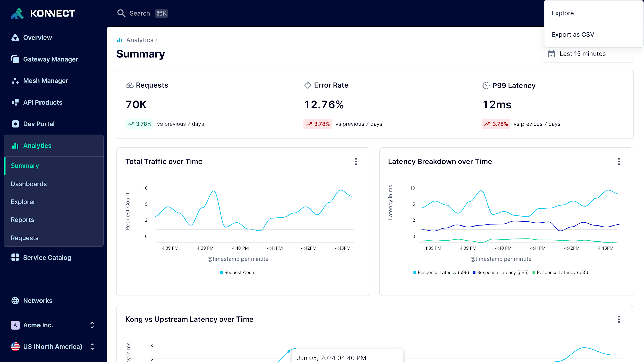Viewport: 644px width, 362px height.
Task: Select Export as CSV menu option
Action: pyautogui.click(x=573, y=35)
